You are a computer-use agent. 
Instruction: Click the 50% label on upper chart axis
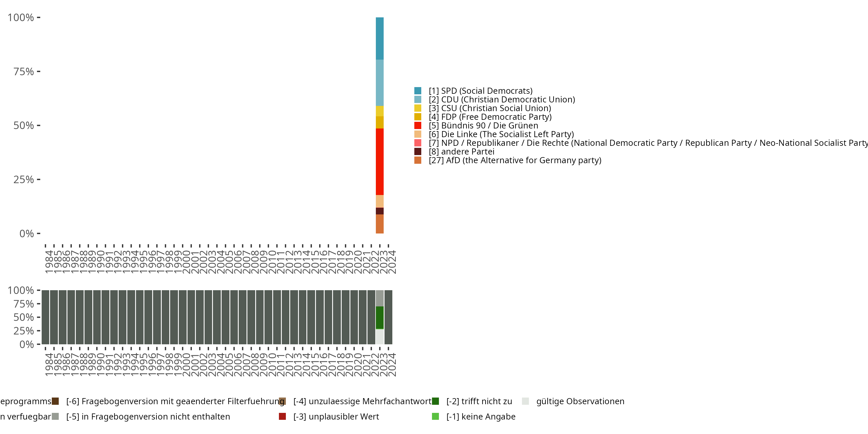coord(24,126)
